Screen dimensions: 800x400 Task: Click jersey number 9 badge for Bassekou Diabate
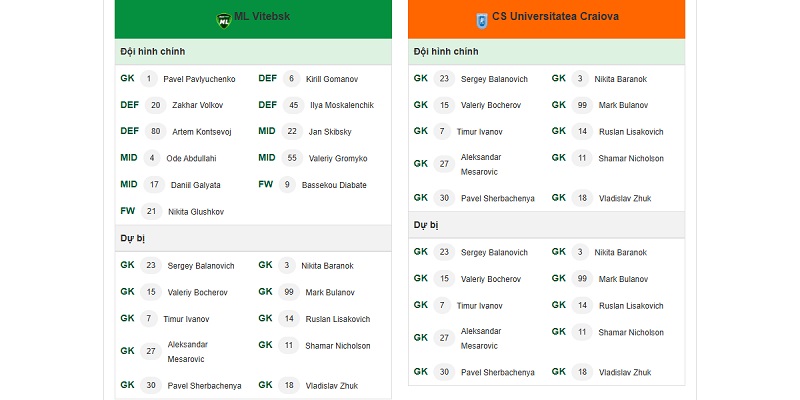[287, 185]
